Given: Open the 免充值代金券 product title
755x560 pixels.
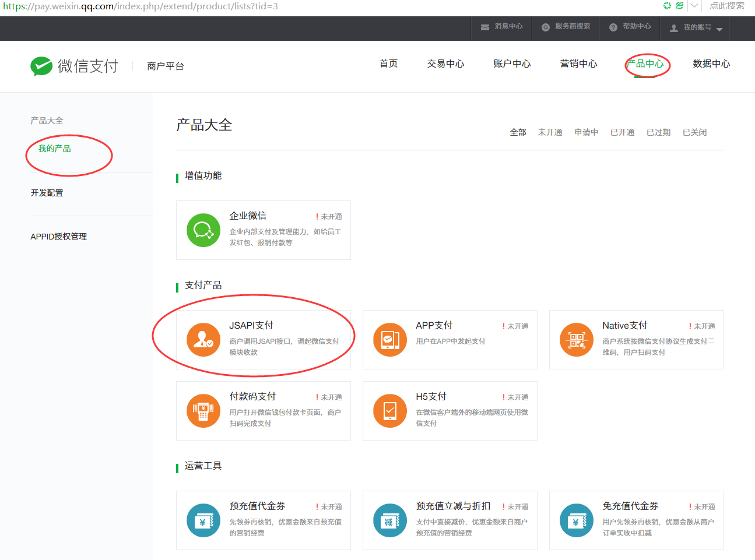Looking at the screenshot, I should pos(630,506).
